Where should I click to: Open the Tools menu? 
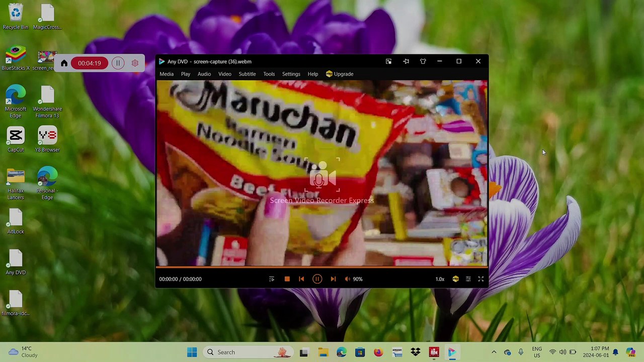[269, 74]
